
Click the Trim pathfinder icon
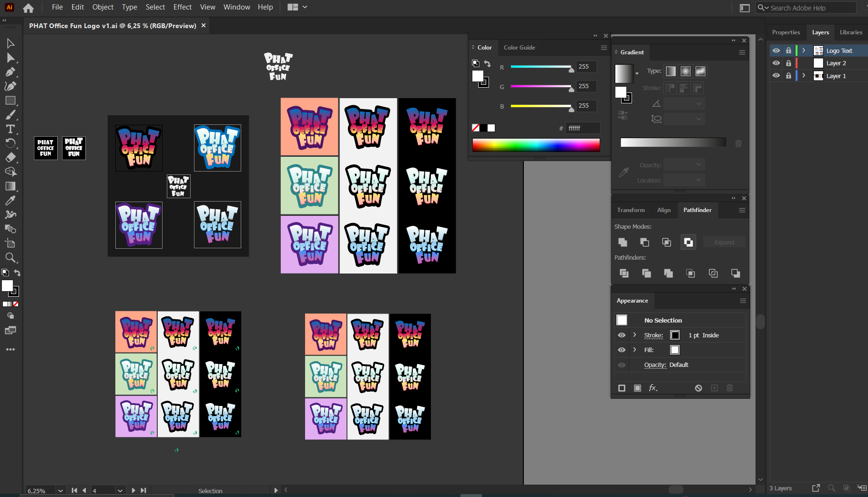646,273
